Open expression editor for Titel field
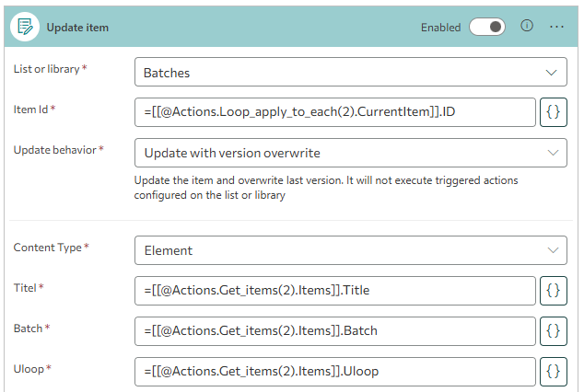 click(553, 291)
